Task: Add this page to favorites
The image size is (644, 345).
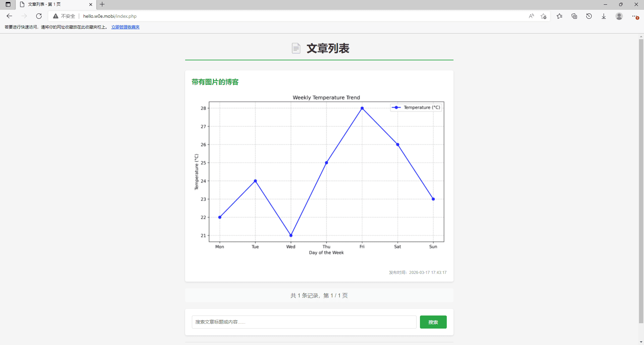Action: [x=544, y=16]
